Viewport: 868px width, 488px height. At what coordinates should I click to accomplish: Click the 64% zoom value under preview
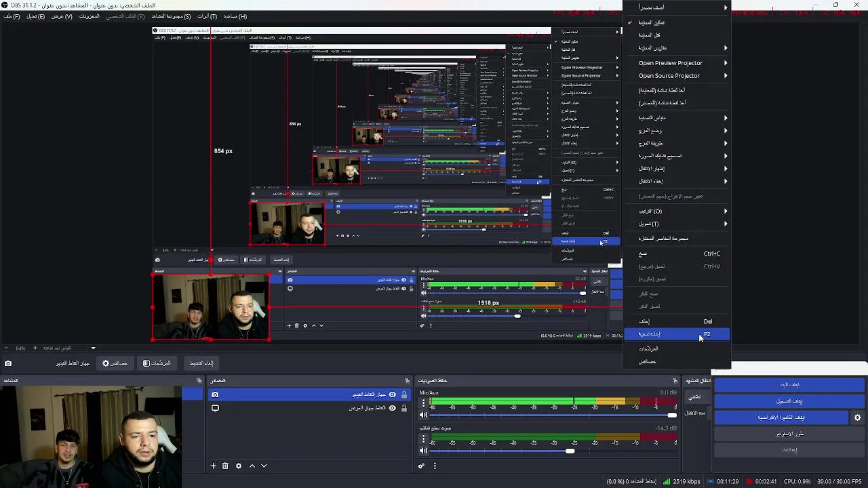point(20,348)
